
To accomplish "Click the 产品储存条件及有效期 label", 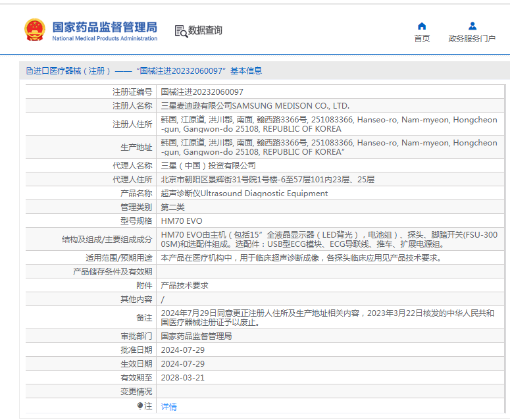I will [113, 272].
